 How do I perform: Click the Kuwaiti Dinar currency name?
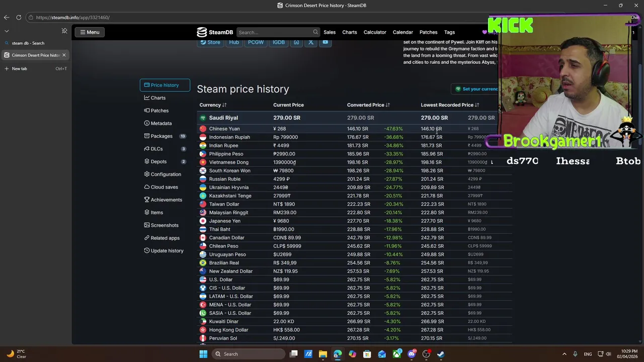tap(224, 322)
